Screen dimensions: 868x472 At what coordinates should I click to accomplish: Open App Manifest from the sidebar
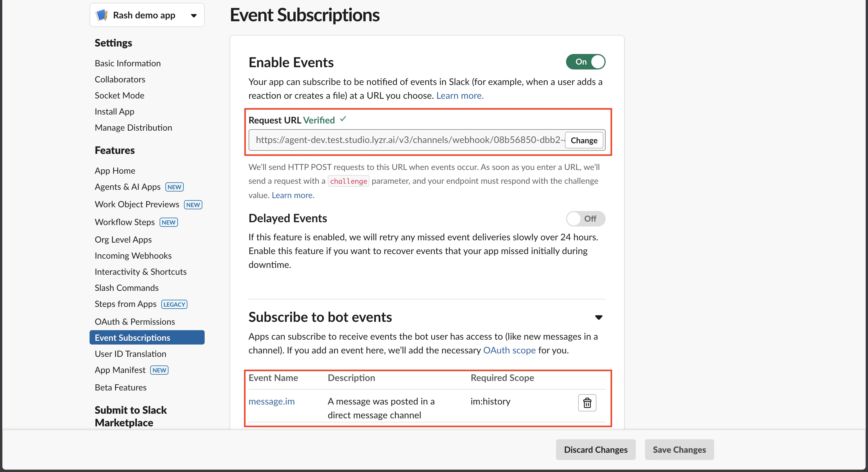(120, 370)
